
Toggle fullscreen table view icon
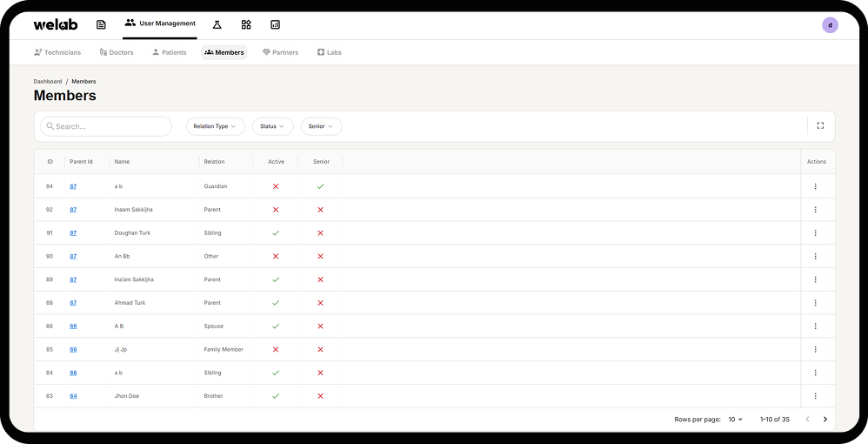tap(820, 126)
